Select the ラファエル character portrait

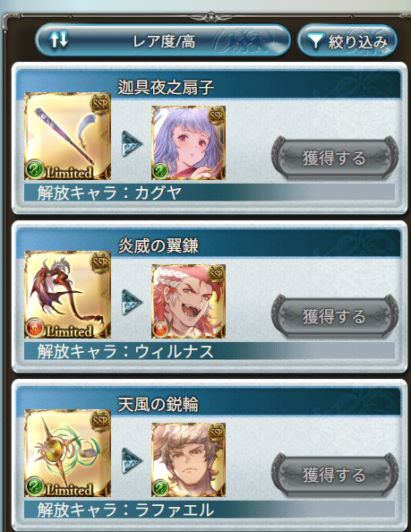tap(188, 459)
